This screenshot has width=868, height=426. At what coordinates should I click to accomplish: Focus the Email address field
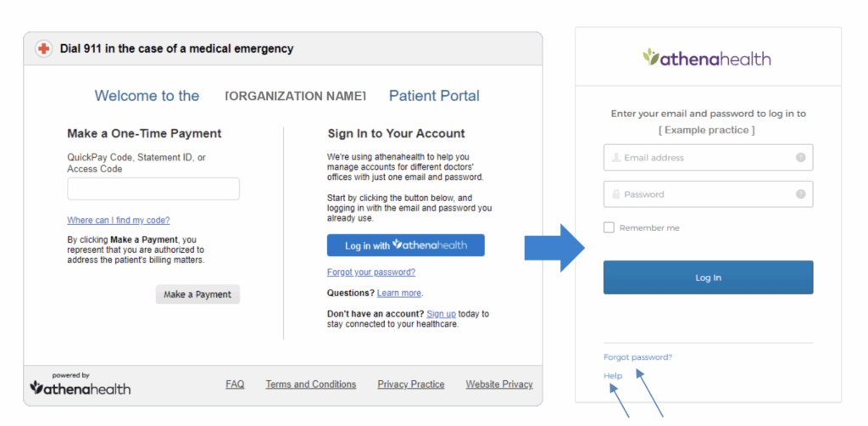click(x=708, y=157)
